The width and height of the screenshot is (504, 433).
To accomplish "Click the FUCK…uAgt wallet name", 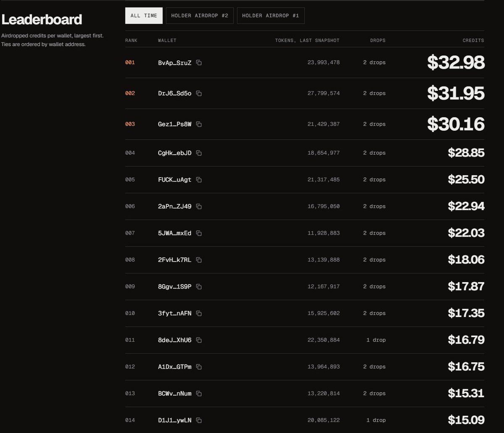I will [175, 180].
